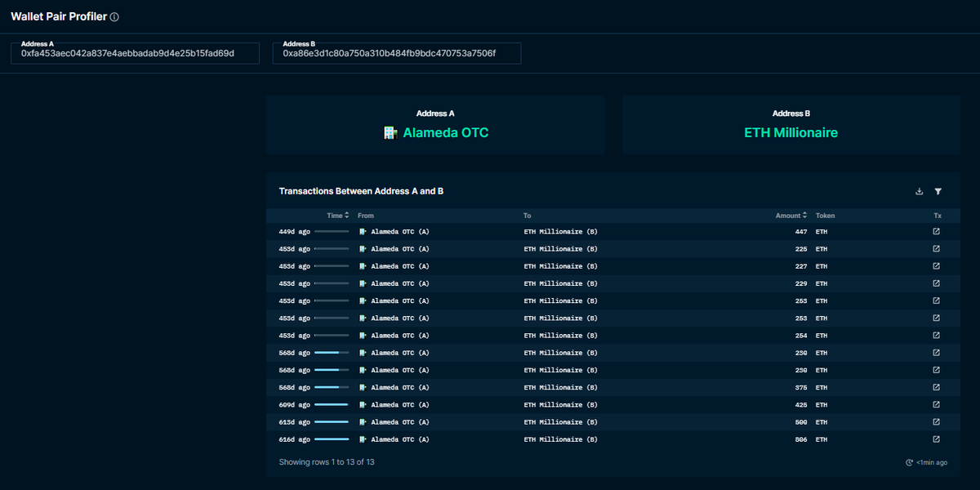980x490 pixels.
Task: Open the Tx link for the 425 ETH row
Action: click(937, 405)
